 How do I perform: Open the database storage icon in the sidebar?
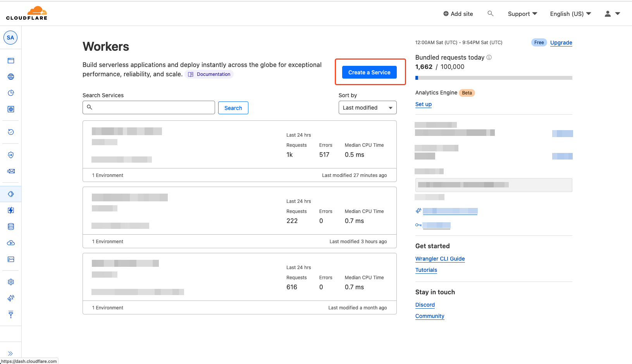[10, 227]
